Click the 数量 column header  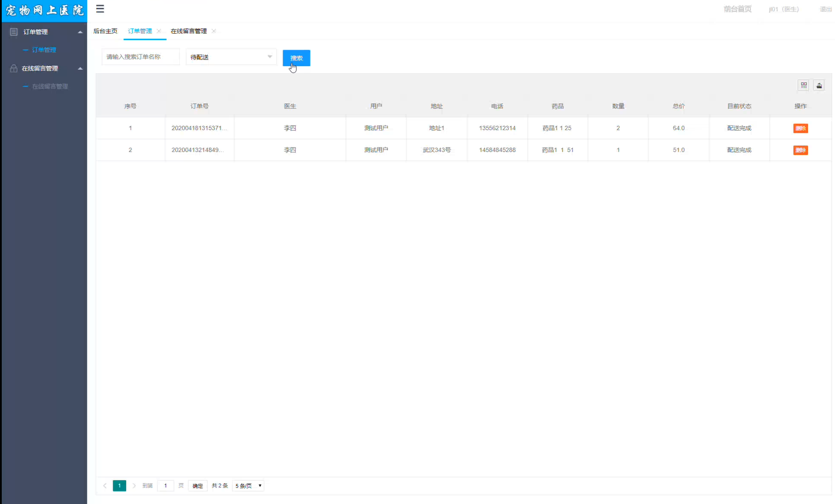[x=618, y=106]
